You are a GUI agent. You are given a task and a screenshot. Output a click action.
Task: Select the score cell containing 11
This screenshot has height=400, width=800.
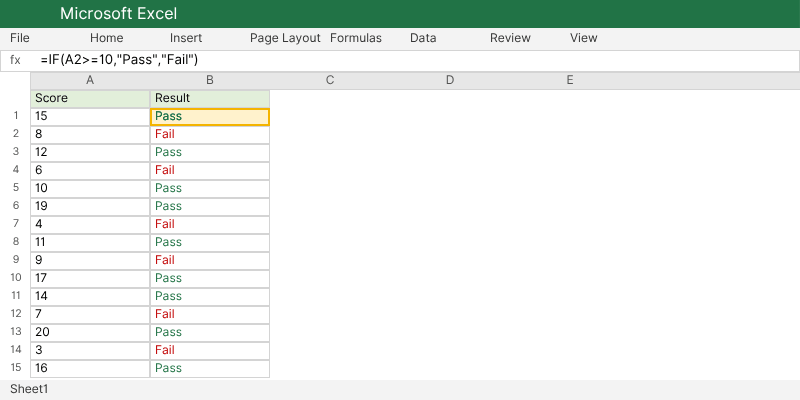(90, 242)
